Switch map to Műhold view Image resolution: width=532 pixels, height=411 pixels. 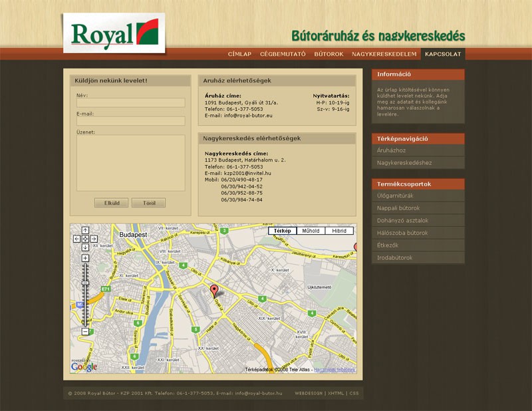tap(311, 231)
